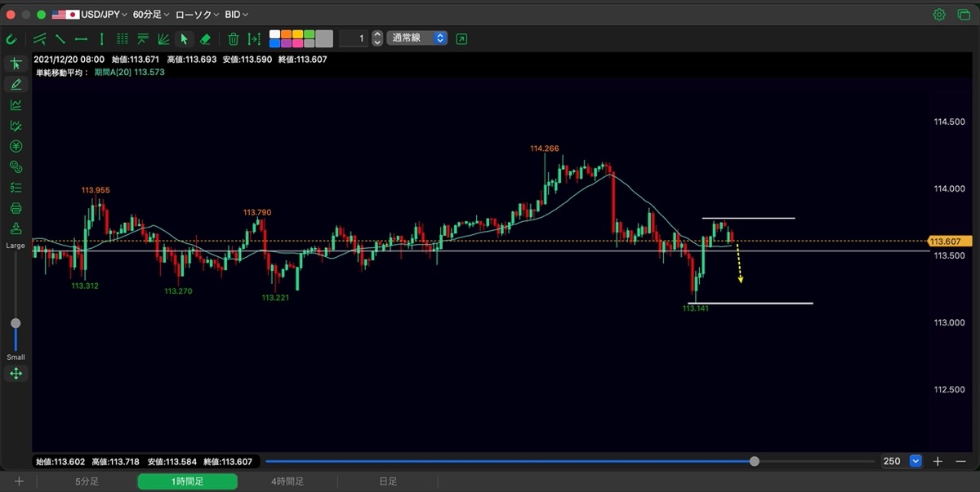The width and height of the screenshot is (980, 492).
Task: Open the checklist icon in sidebar
Action: 16,188
